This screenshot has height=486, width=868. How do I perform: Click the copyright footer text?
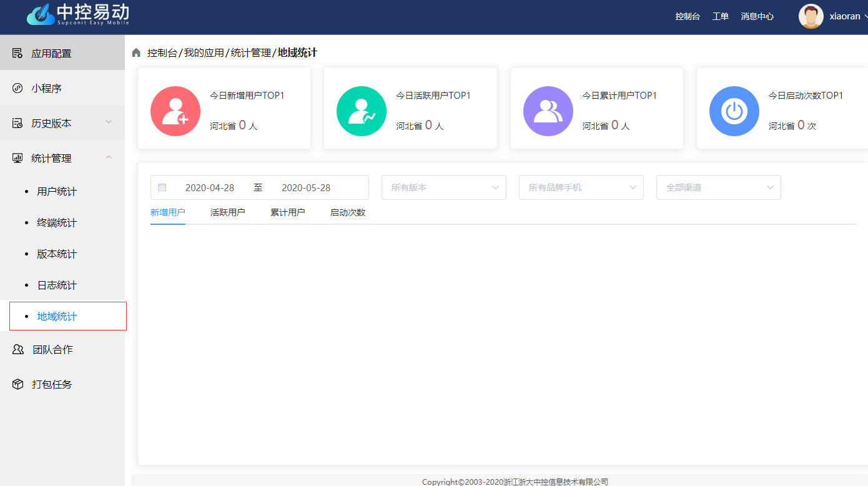coord(515,482)
